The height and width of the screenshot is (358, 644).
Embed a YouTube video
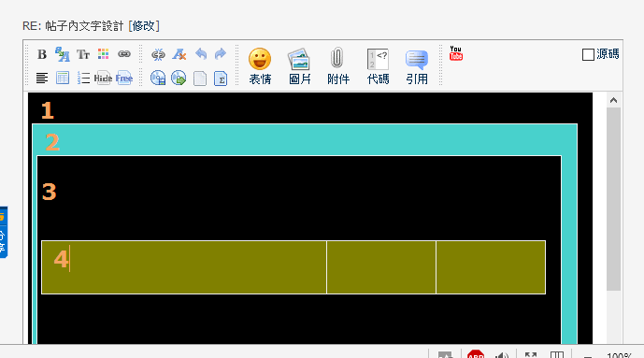coord(456,53)
